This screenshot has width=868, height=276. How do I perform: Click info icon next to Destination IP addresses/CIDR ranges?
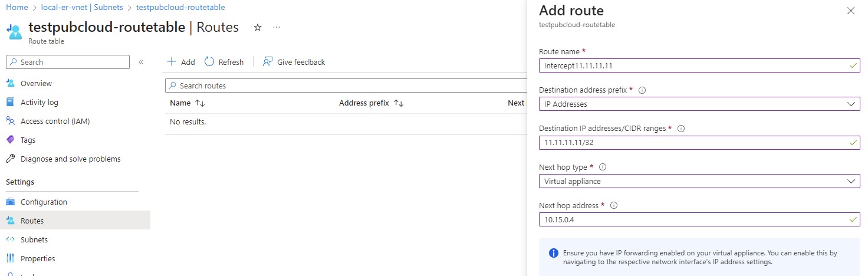tap(681, 129)
